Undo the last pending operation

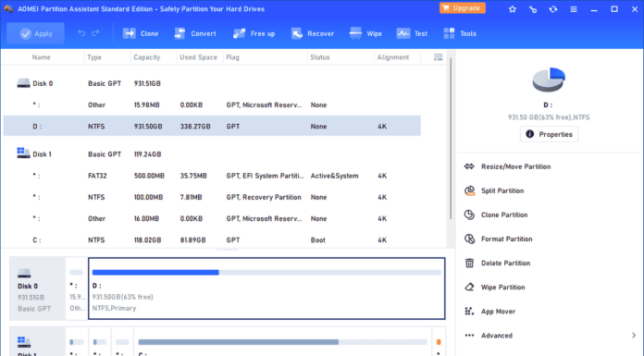[x=81, y=33]
